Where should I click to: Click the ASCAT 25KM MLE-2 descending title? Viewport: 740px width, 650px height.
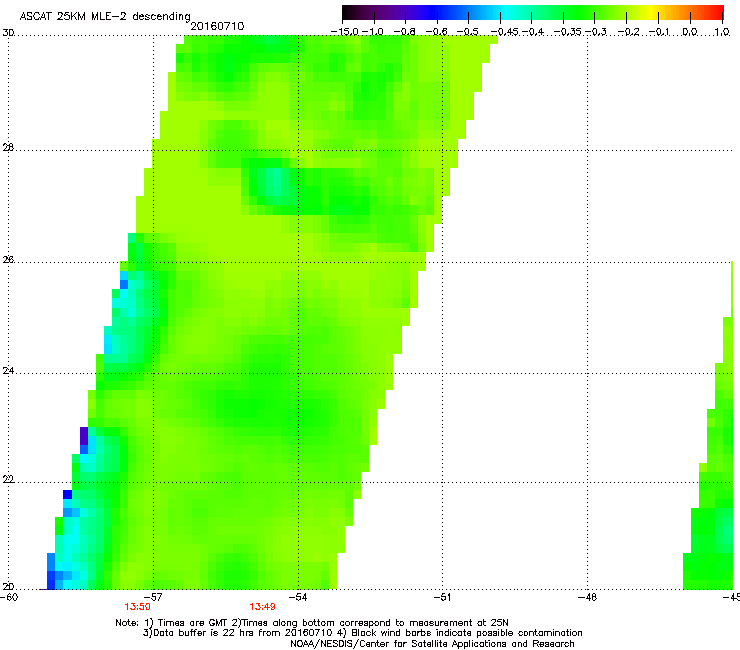pos(105,16)
